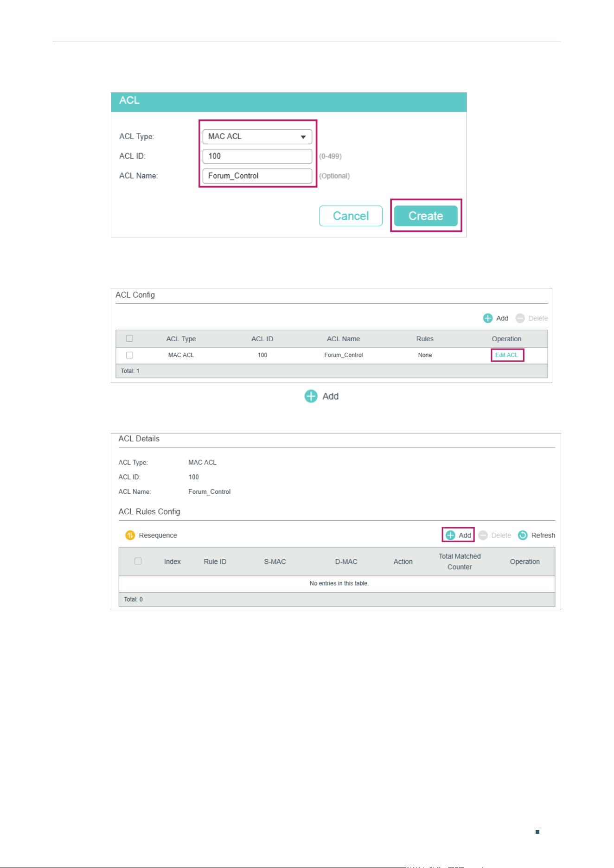Open the Edit ACL link
Screen dimensions: 614x868
(x=506, y=355)
